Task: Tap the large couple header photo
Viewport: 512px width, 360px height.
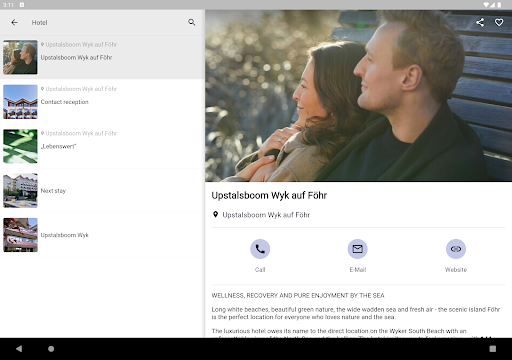Action: point(358,96)
